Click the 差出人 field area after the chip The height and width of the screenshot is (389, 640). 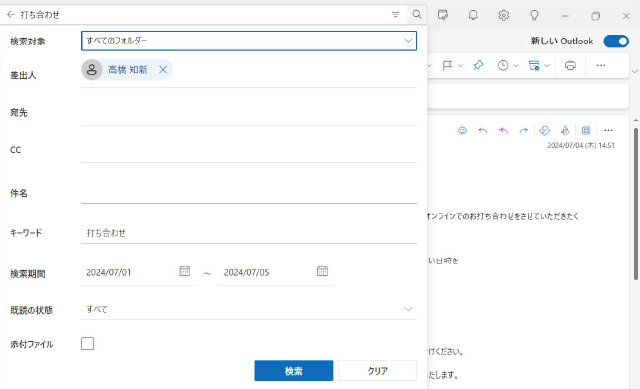294,70
